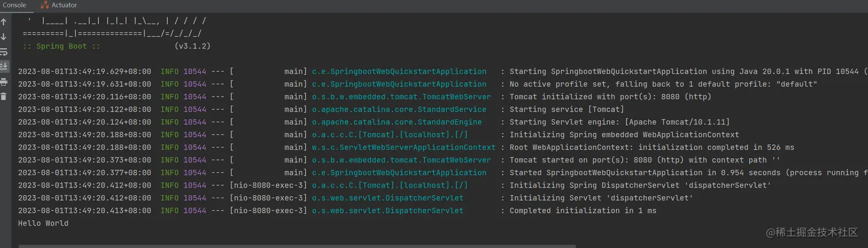Click the o.apache.catalina.core.StandardEngine logger name

pos(397,122)
